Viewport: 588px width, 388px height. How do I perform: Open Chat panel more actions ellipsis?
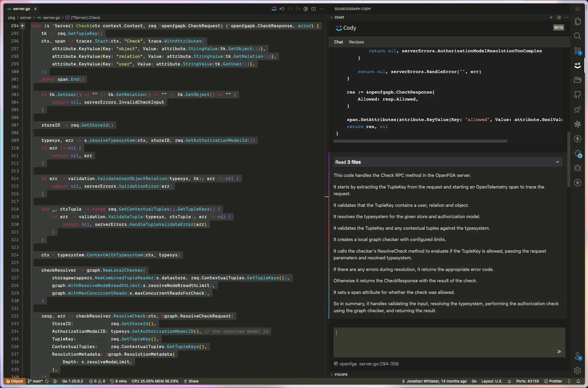[x=566, y=17]
